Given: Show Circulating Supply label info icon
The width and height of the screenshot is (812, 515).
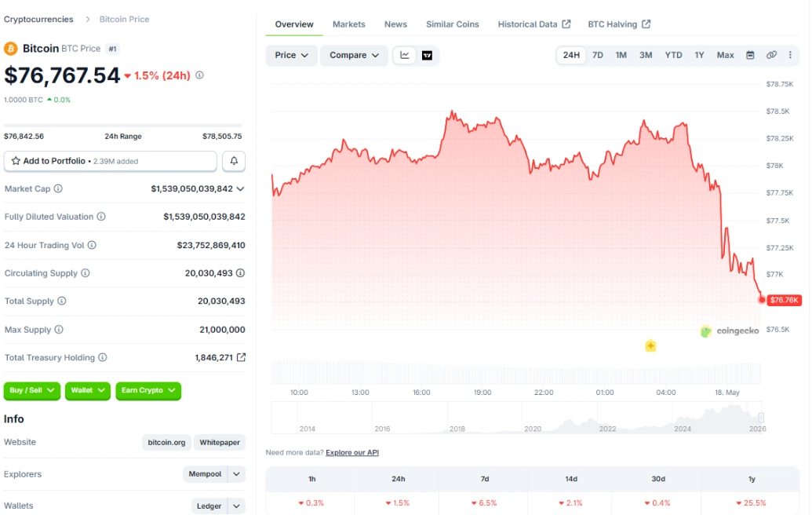Looking at the screenshot, I should tap(85, 273).
